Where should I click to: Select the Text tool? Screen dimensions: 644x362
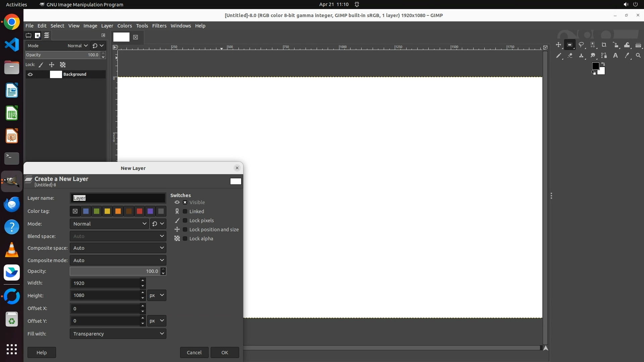pyautogui.click(x=615, y=56)
